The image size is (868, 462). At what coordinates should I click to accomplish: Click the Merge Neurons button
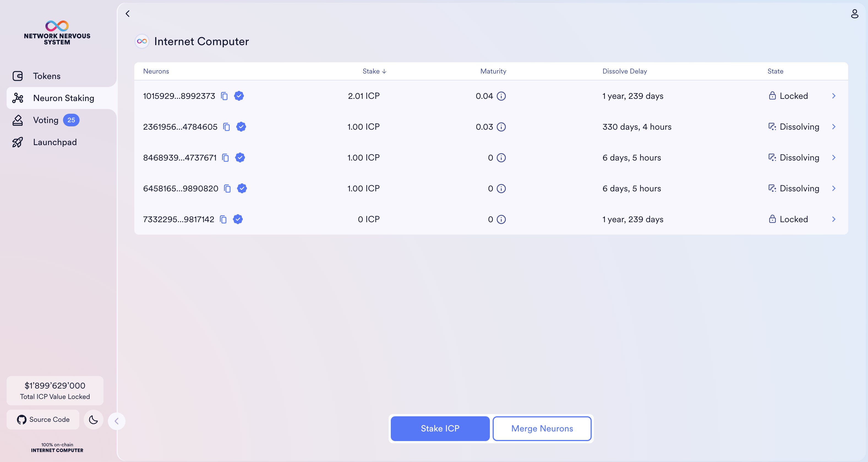(542, 428)
